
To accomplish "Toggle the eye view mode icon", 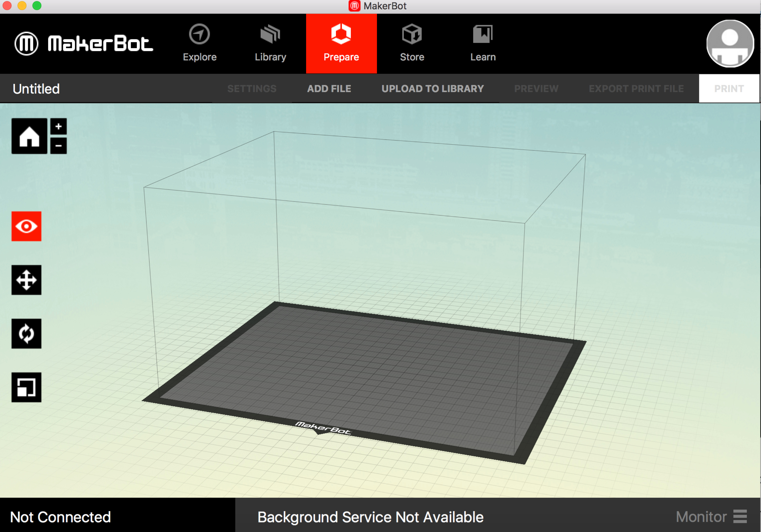I will tap(27, 226).
